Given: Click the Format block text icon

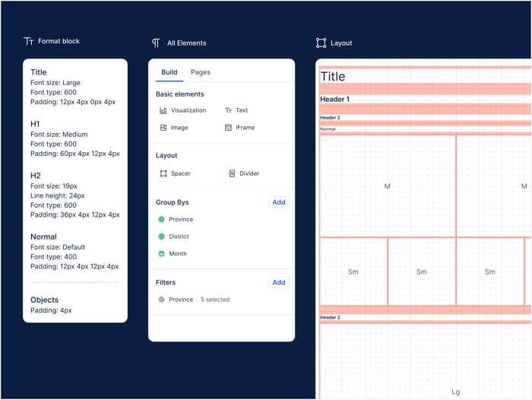Looking at the screenshot, I should (29, 41).
